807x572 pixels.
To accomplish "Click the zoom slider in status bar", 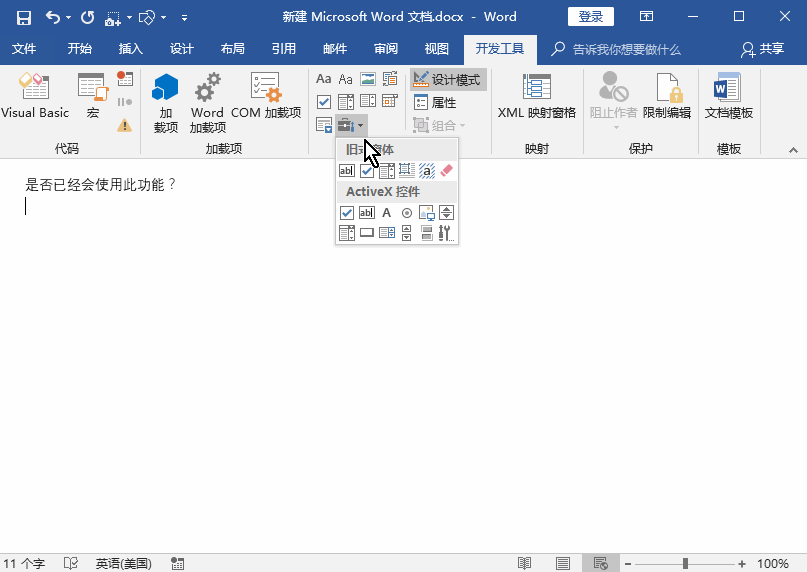I will (685, 564).
